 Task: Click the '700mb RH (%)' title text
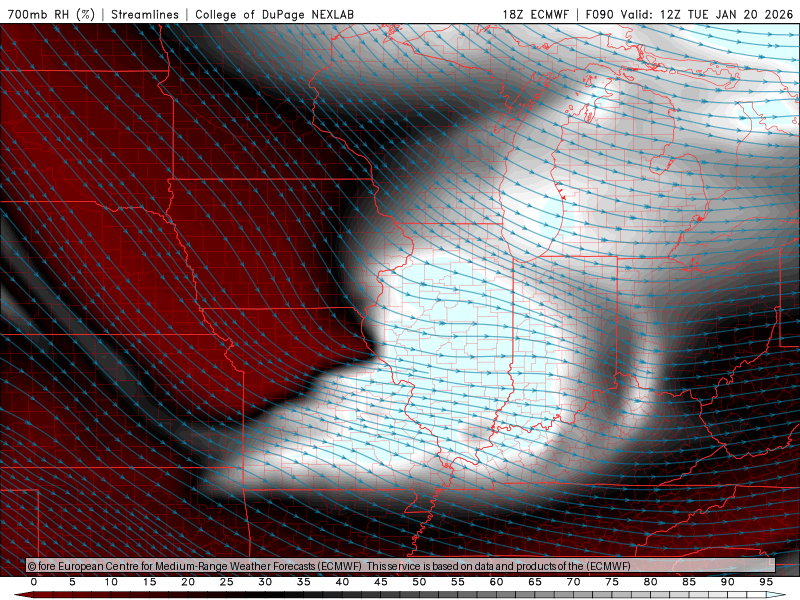click(x=51, y=14)
